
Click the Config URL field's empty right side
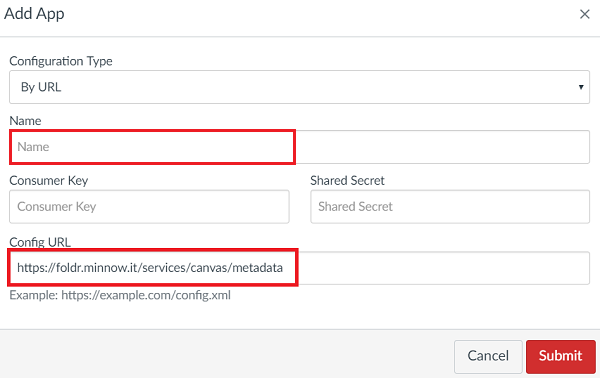tap(444, 268)
